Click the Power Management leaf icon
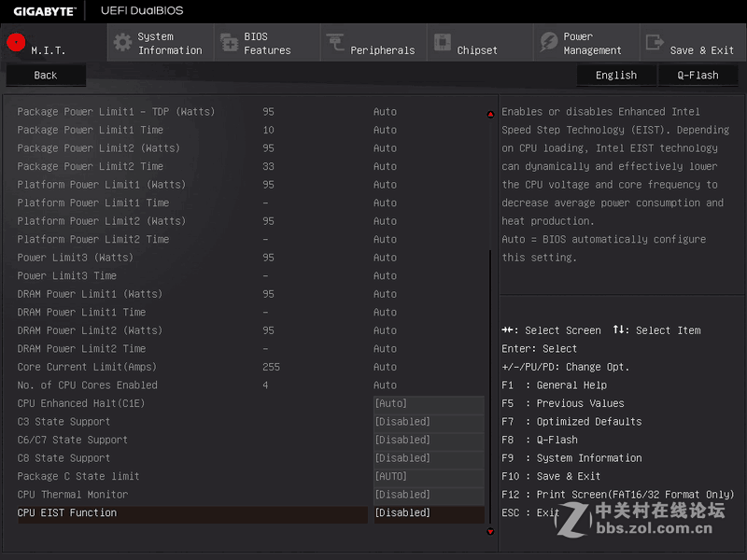747x560 pixels. (x=548, y=43)
